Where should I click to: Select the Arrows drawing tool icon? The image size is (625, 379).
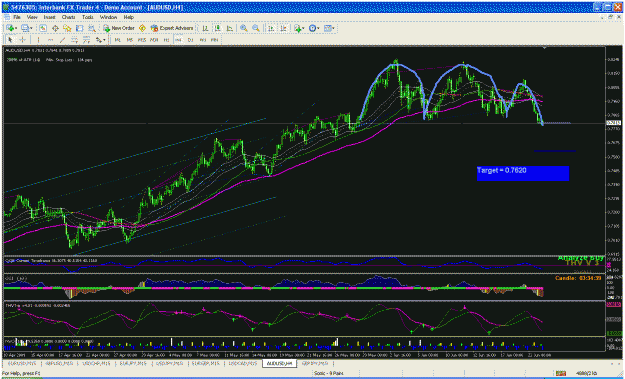click(98, 40)
